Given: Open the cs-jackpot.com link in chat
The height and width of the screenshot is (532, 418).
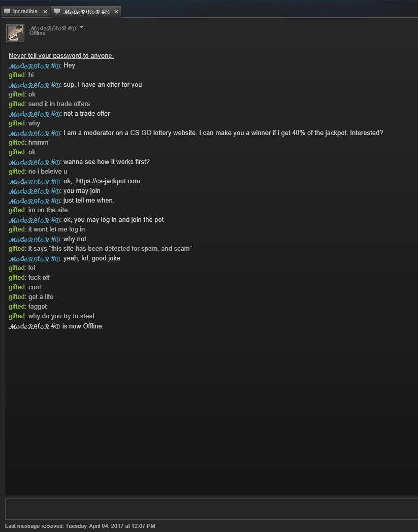Looking at the screenshot, I should [x=108, y=181].
